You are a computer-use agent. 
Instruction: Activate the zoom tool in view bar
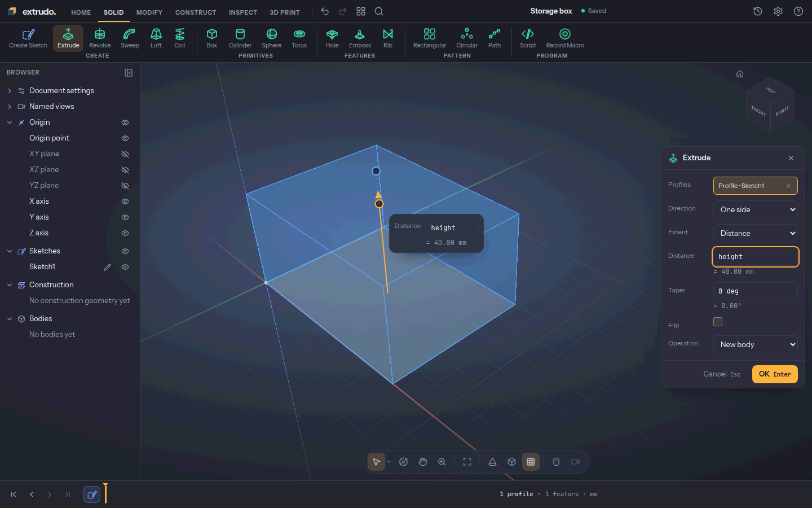click(x=442, y=462)
